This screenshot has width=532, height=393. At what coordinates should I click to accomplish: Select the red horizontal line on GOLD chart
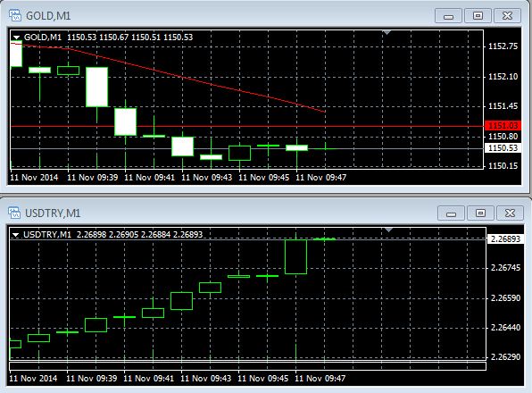247,126
